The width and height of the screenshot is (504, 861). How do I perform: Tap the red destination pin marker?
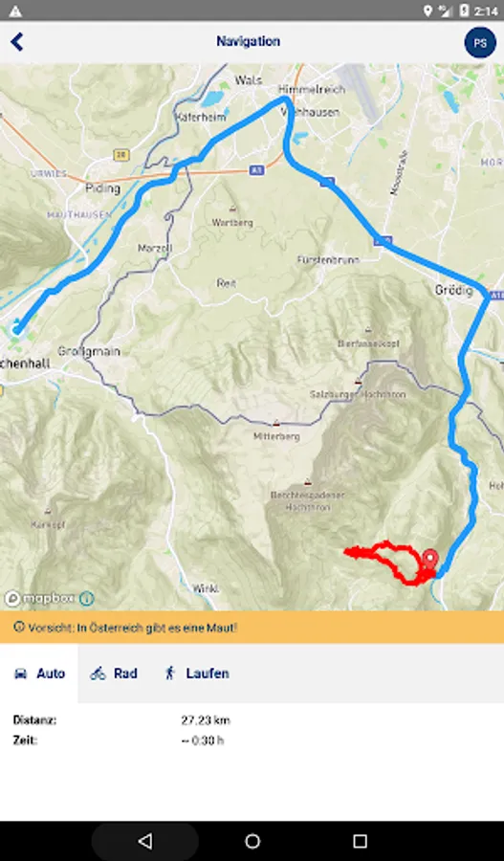tap(430, 560)
